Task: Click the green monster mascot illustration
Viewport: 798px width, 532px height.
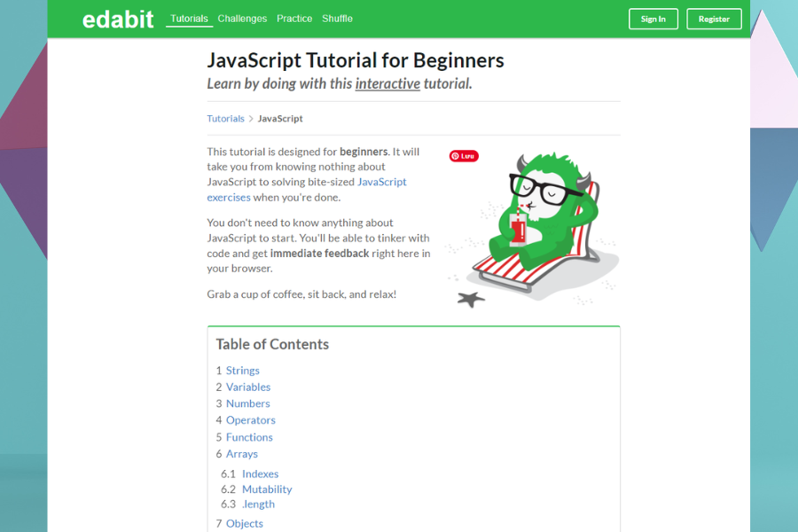Action: [x=533, y=229]
